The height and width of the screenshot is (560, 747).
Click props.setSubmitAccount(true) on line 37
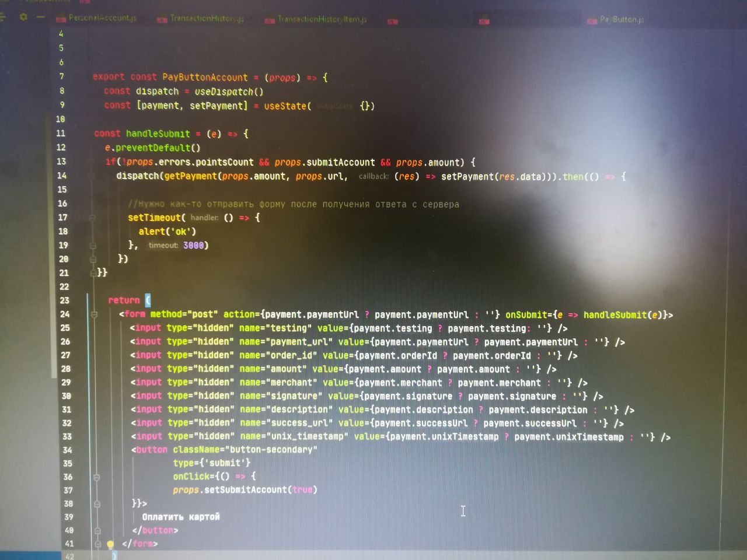click(245, 490)
